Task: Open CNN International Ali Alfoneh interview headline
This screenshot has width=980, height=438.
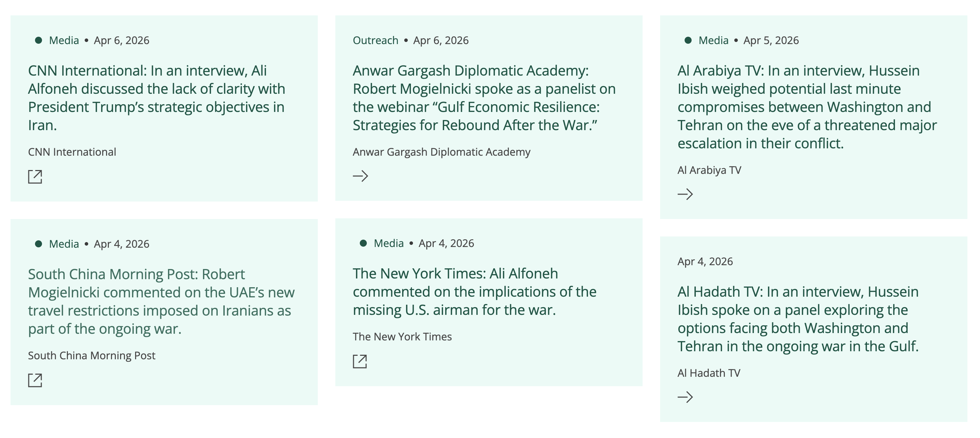Action: (156, 98)
